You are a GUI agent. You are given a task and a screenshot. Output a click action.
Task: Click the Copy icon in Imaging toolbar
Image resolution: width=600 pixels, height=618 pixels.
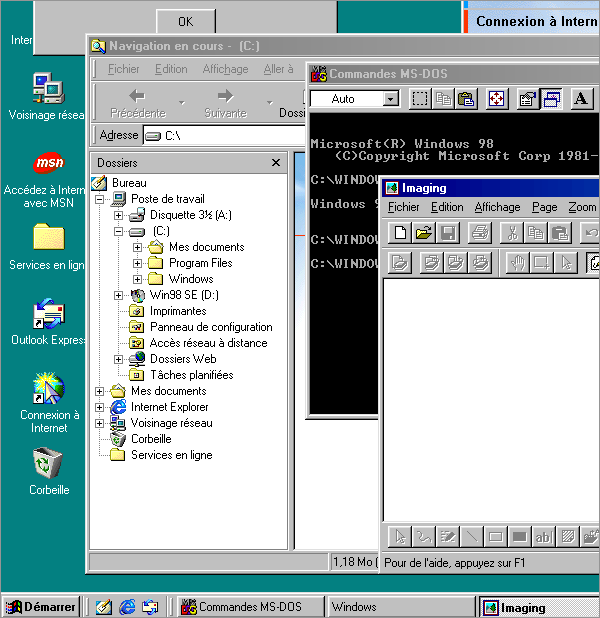point(535,233)
